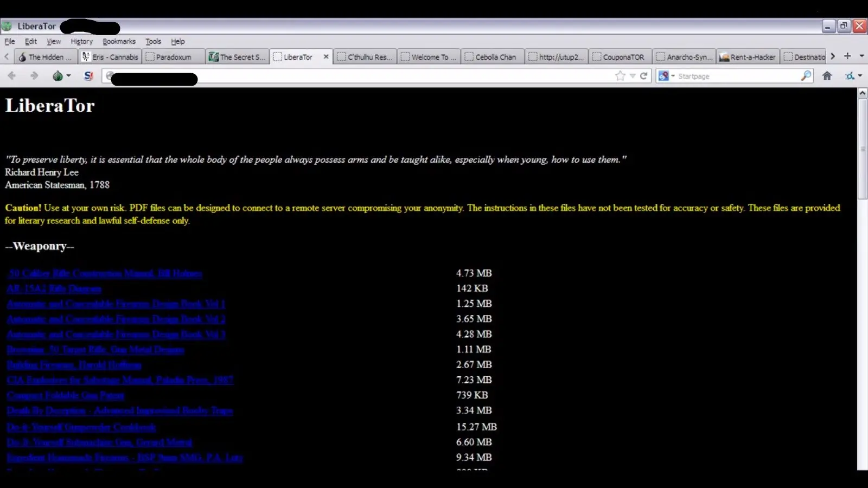Switch to the Rent-a-Hacker tab
Viewport: 868px width, 488px height.
(748, 57)
